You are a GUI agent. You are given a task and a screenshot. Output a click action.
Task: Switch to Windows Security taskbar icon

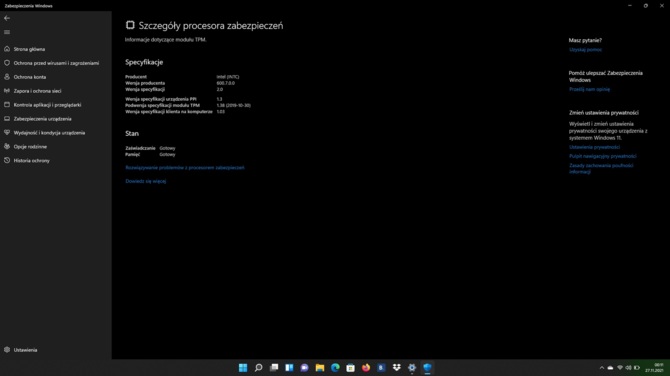click(x=427, y=367)
